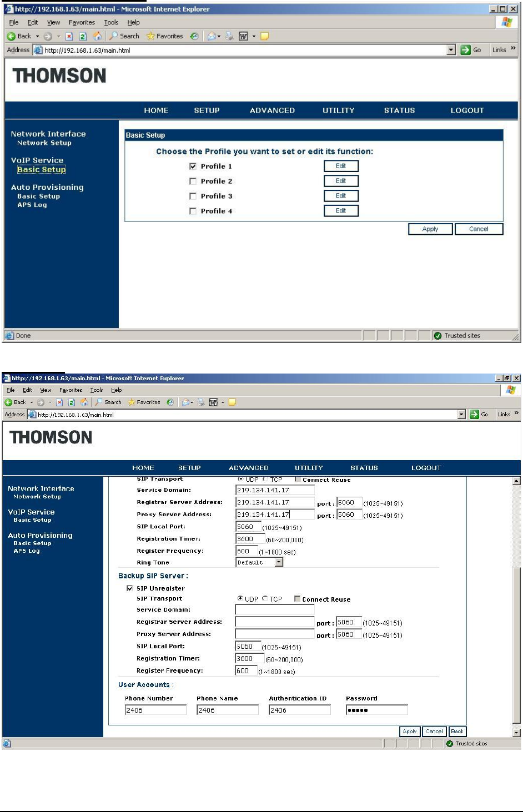Click the Favorites star in the SIP settings window toolbar

point(132,402)
